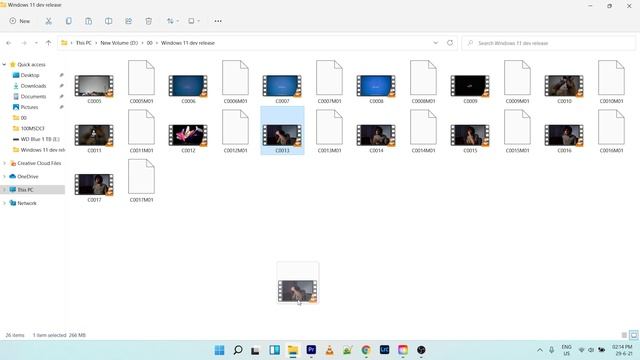Click the New button in toolbar

tap(20, 21)
